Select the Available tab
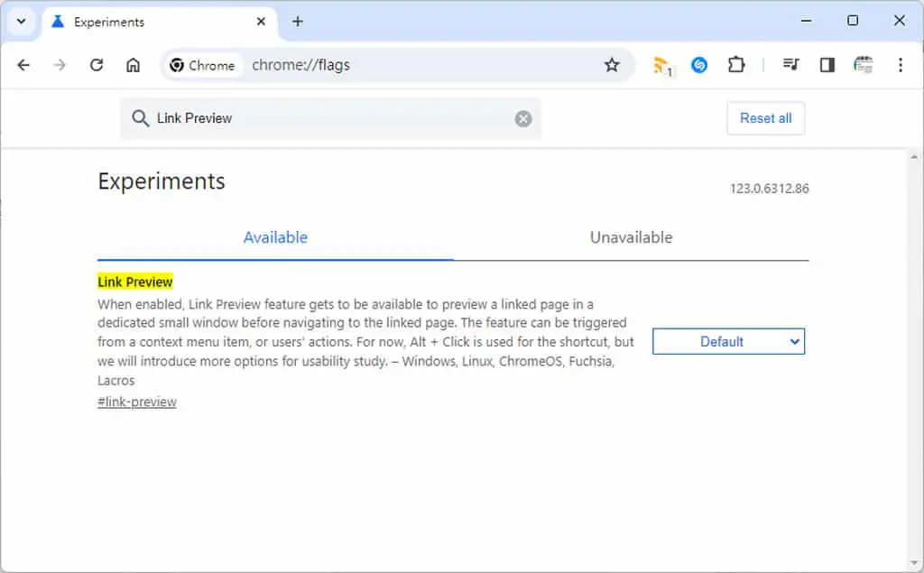Viewport: 924px width, 573px height. [x=275, y=237]
